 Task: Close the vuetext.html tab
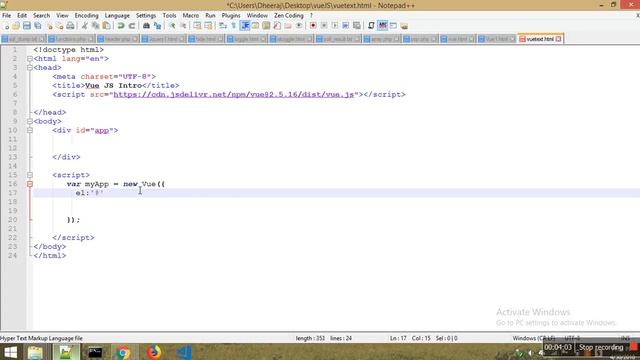click(558, 39)
